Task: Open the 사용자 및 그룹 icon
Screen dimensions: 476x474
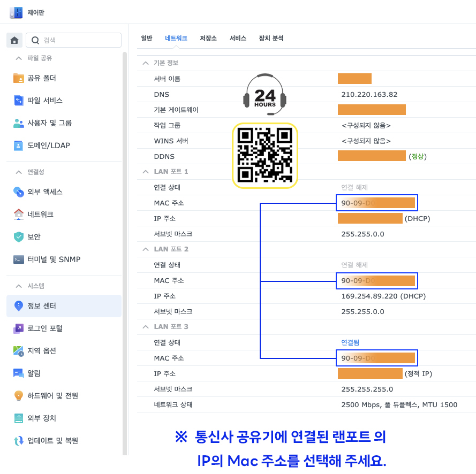Action: click(19, 123)
